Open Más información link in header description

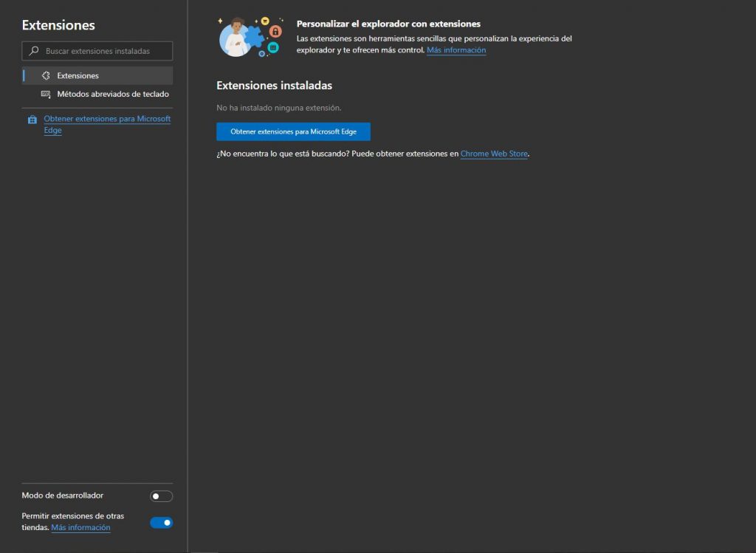pos(456,50)
